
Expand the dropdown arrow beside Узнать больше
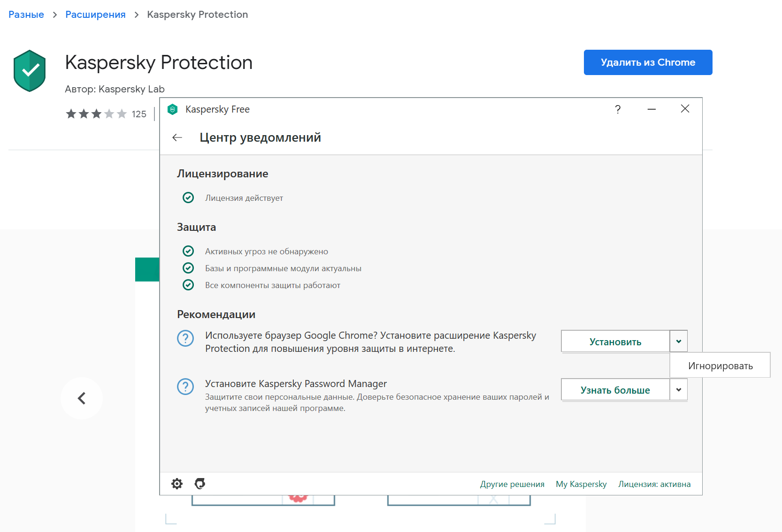click(679, 390)
